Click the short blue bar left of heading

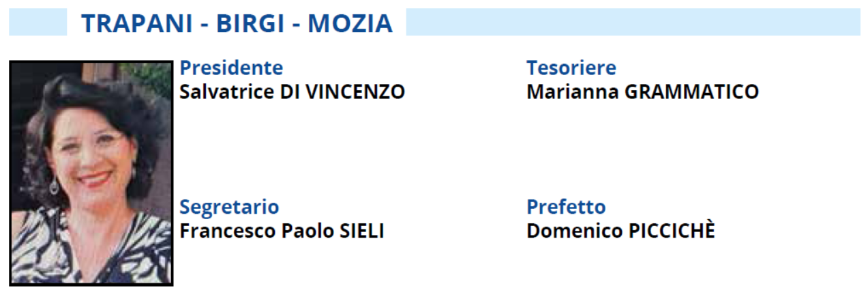38,23
